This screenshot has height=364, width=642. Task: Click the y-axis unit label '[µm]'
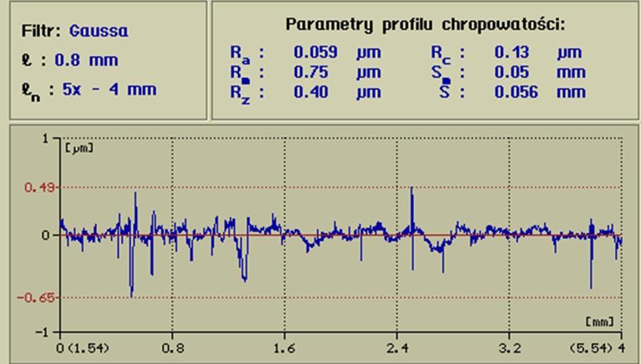79,148
